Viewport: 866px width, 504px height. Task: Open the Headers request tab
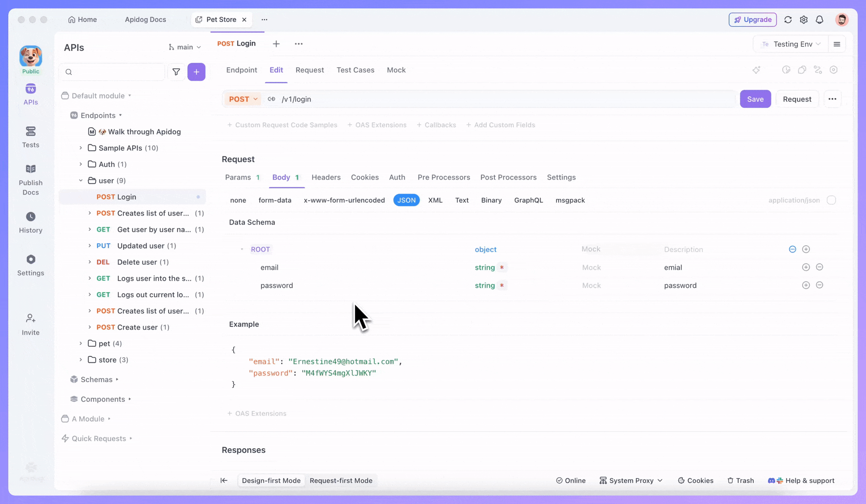[x=326, y=178]
